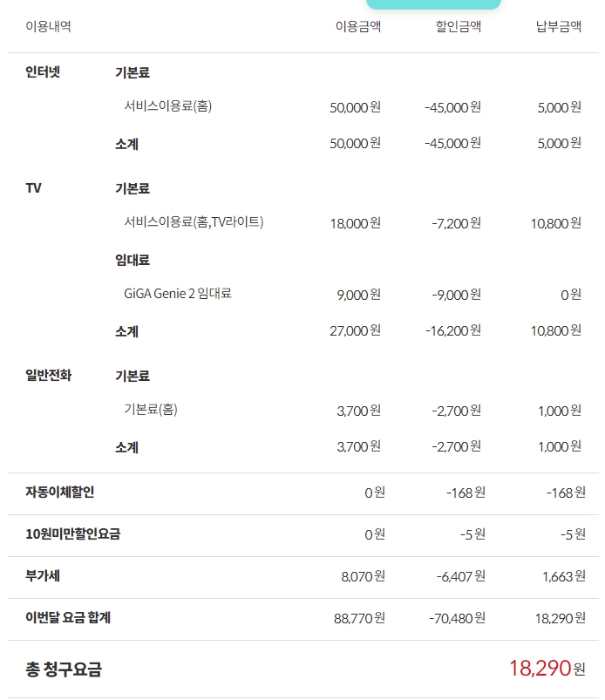Select the 서비스이용료(홈,TV라이트) line item
This screenshot has width=605, height=700.
pos(194,222)
